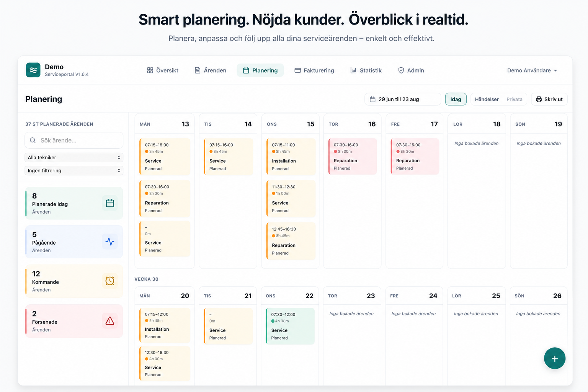Click the magnifier icon in search field
Screen dimensions: 588x392
[x=33, y=140]
